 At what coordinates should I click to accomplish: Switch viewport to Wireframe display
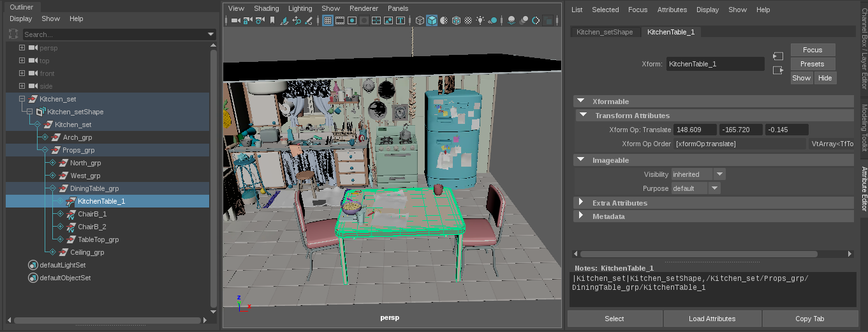pyautogui.click(x=420, y=20)
